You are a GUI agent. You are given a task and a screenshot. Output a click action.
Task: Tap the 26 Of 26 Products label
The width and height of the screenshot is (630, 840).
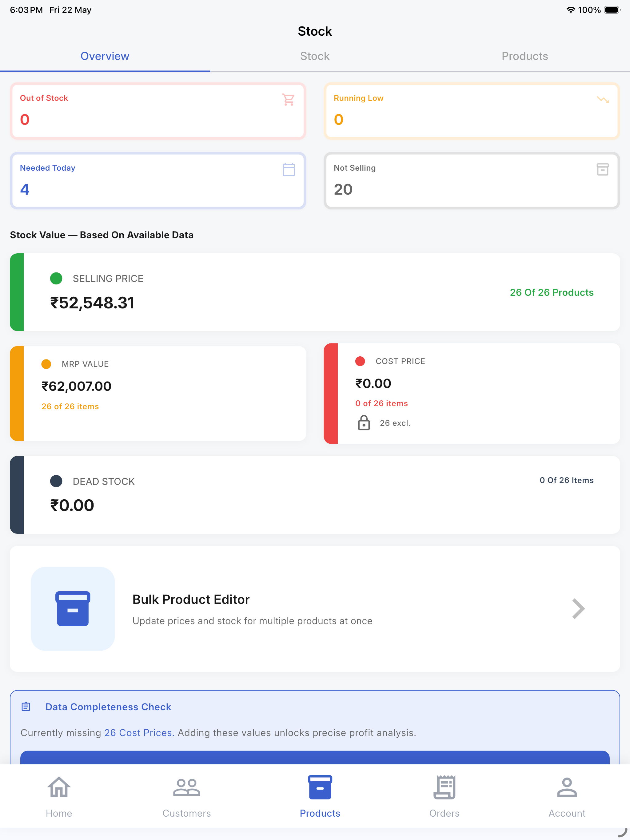point(552,292)
